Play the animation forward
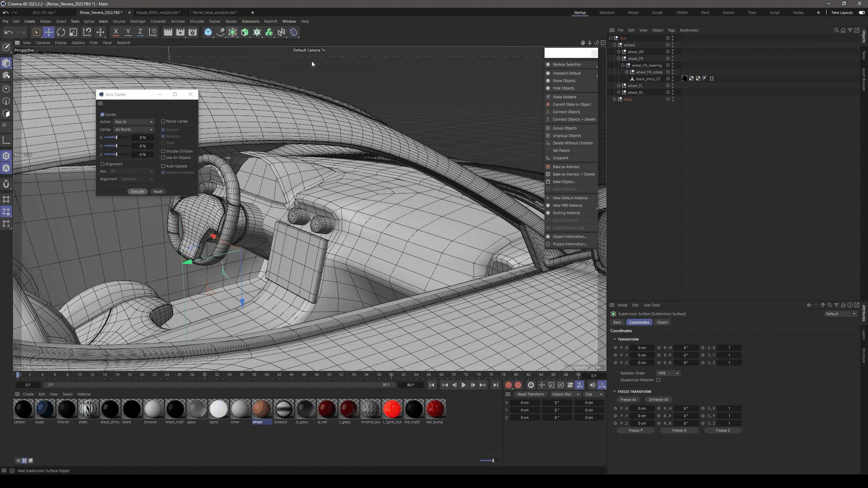 pos(463,385)
